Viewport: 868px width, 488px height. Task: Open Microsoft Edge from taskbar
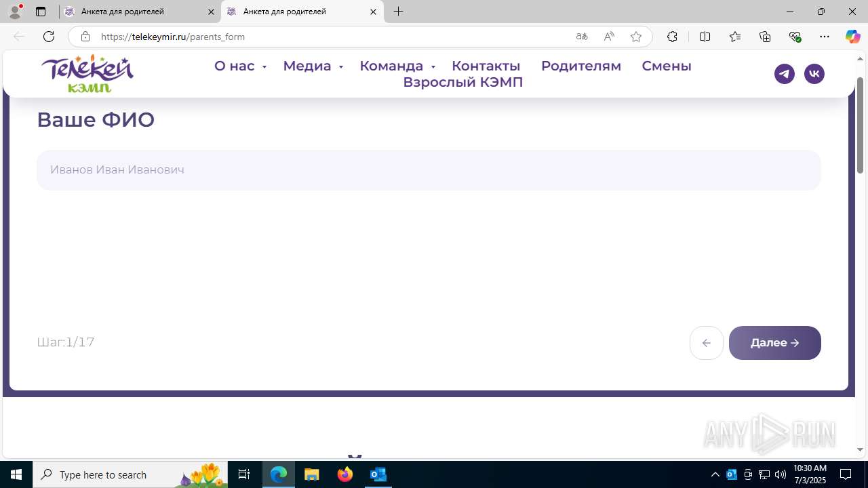coord(279,474)
